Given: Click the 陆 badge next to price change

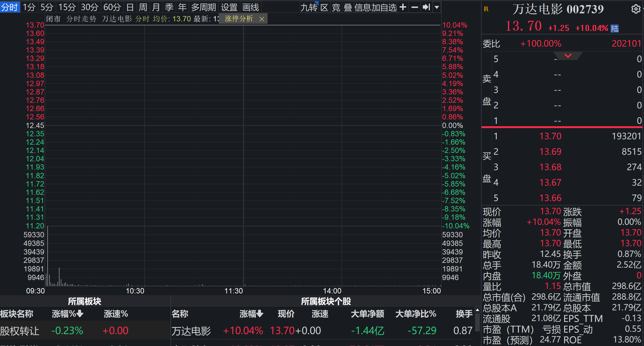Looking at the screenshot, I should click(615, 29).
